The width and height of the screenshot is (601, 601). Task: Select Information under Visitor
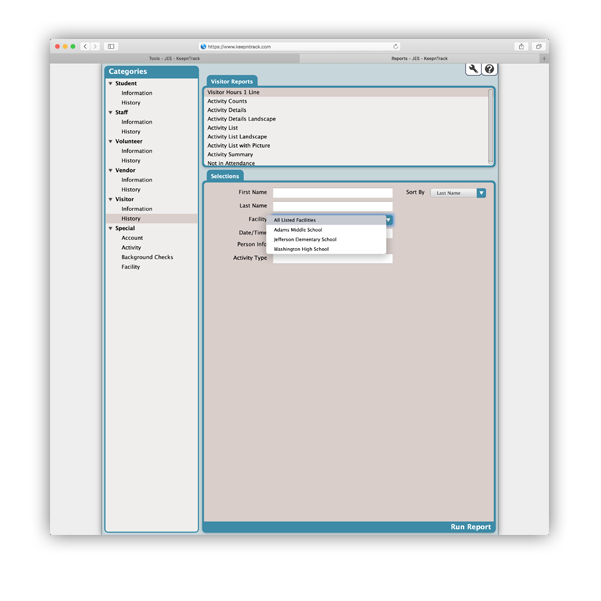(x=137, y=209)
